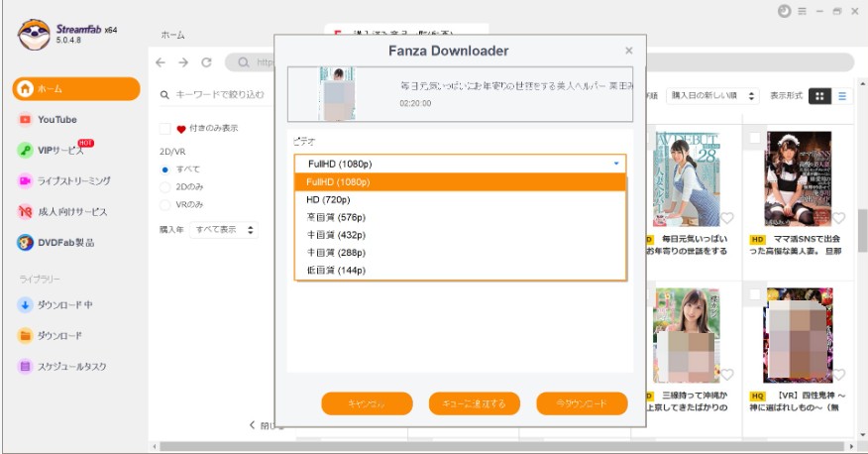The image size is (868, 454).
Task: Open the hamburger menu in title bar
Action: [x=803, y=11]
